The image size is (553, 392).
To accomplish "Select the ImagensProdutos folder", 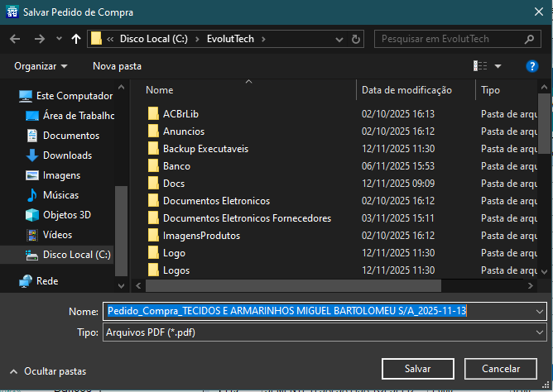I will [x=201, y=236].
